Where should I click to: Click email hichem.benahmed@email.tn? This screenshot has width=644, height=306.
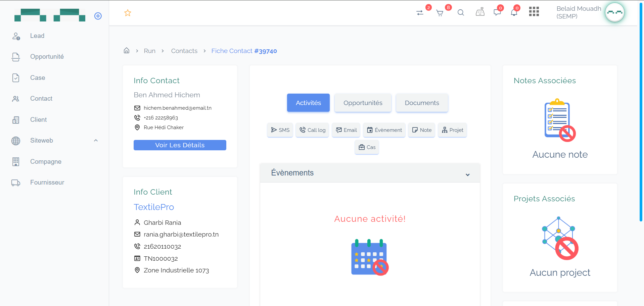pos(178,108)
